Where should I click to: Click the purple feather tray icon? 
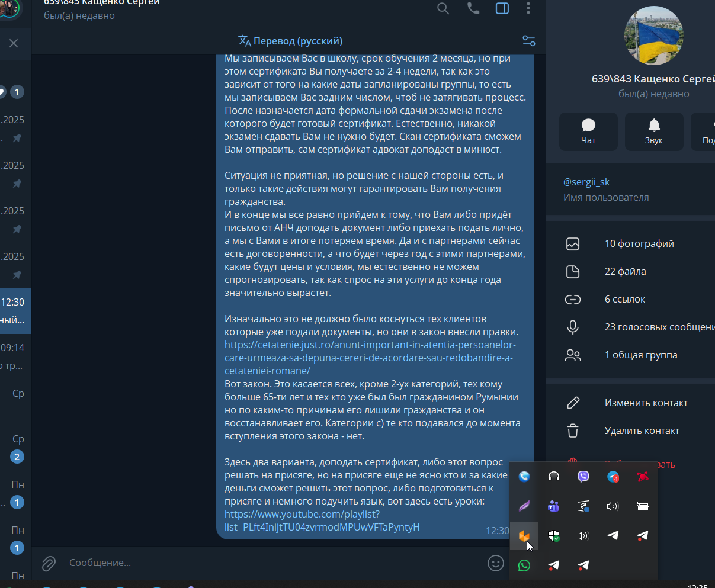(x=524, y=506)
